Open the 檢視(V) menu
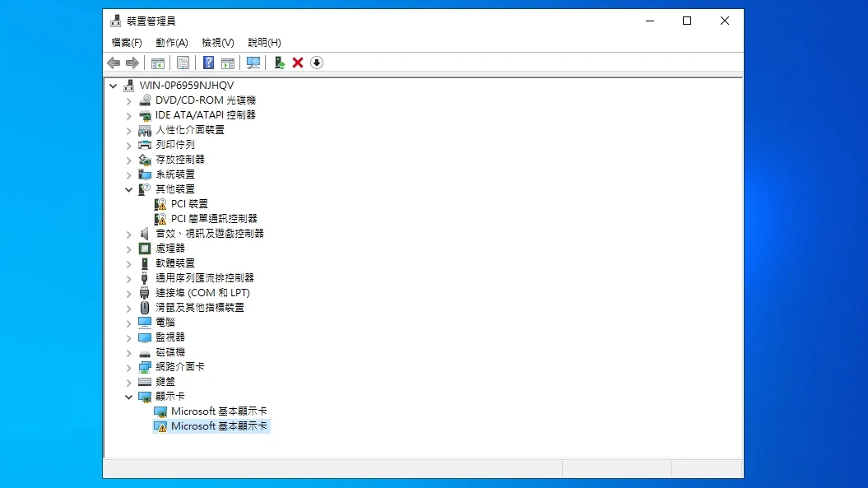 (x=217, y=43)
